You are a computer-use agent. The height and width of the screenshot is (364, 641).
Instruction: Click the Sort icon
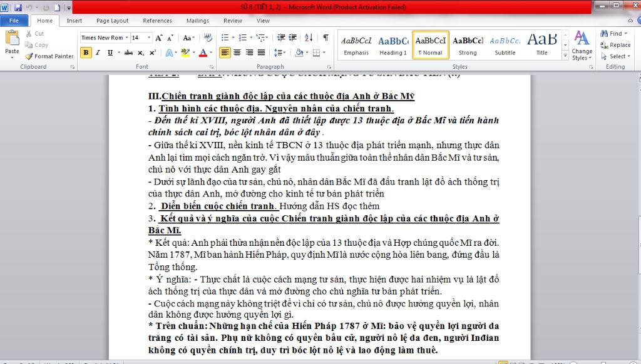(309, 38)
